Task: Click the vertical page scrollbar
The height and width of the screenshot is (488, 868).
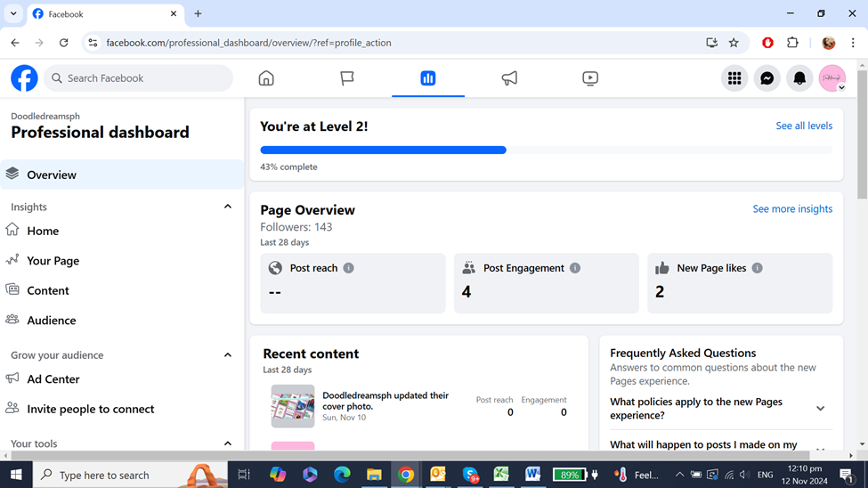Action: (862, 134)
